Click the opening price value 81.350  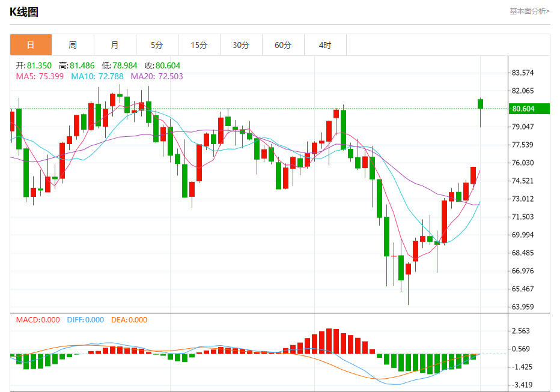pos(39,65)
